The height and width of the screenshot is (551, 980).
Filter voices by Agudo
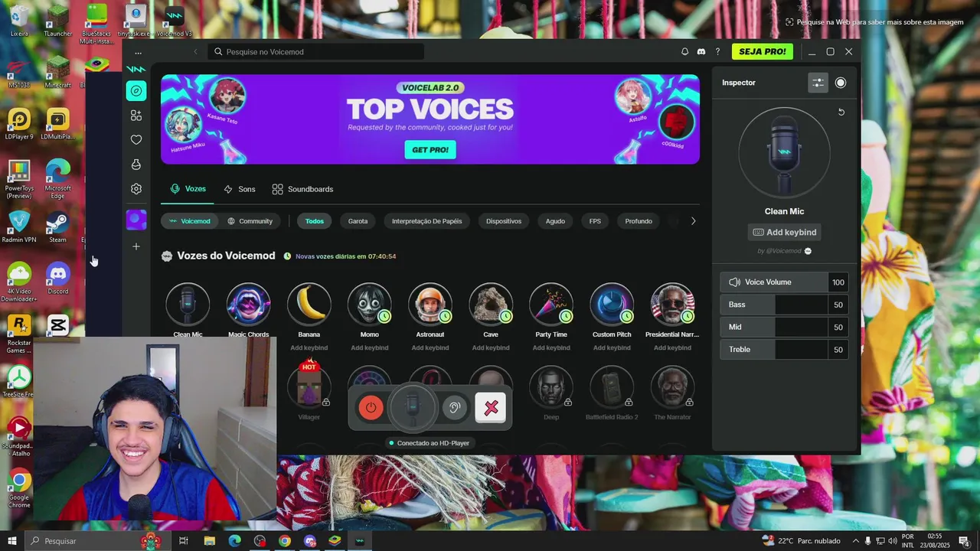click(555, 221)
